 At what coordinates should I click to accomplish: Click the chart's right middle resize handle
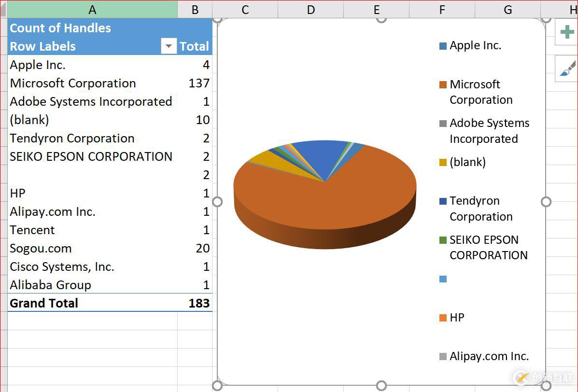[546, 201]
